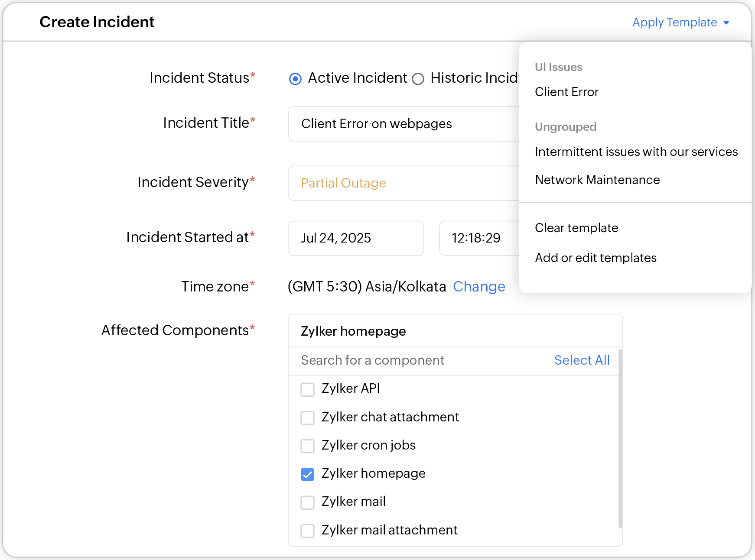The image size is (755, 560).
Task: Choose Intermittent issues with our services template
Action: pos(636,152)
